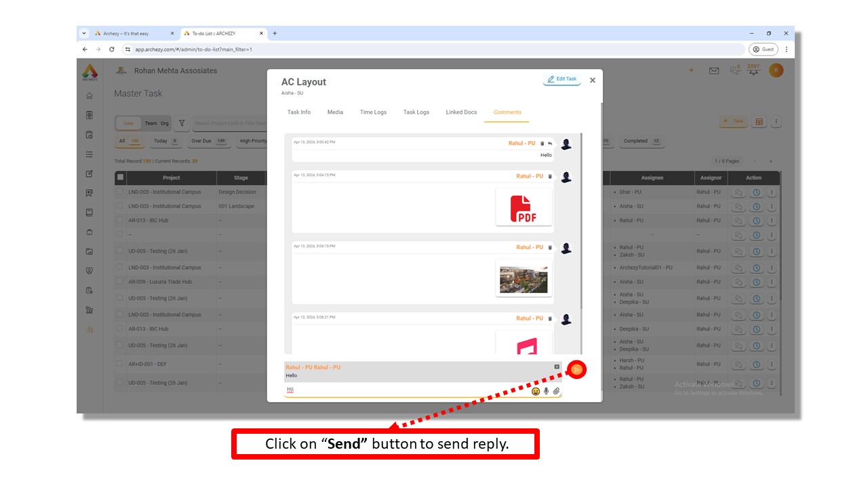Open time log clock for Harsh - PU row
This screenshot has width=868, height=488.
[x=756, y=364]
